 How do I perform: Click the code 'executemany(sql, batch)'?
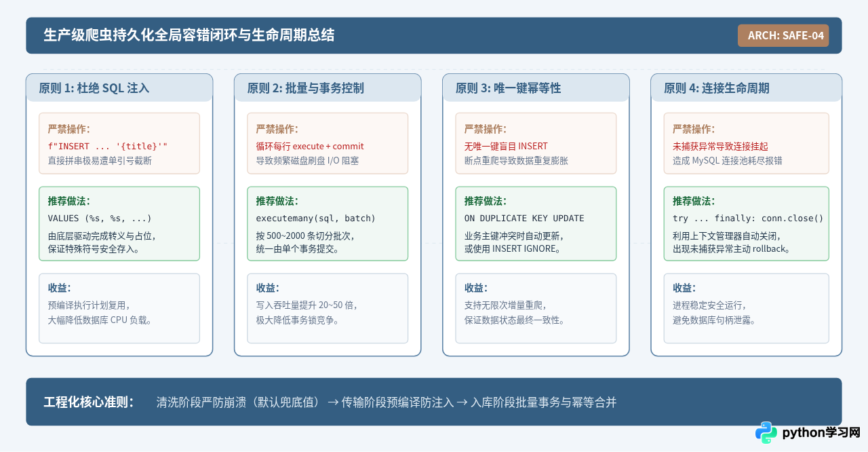[x=315, y=219]
